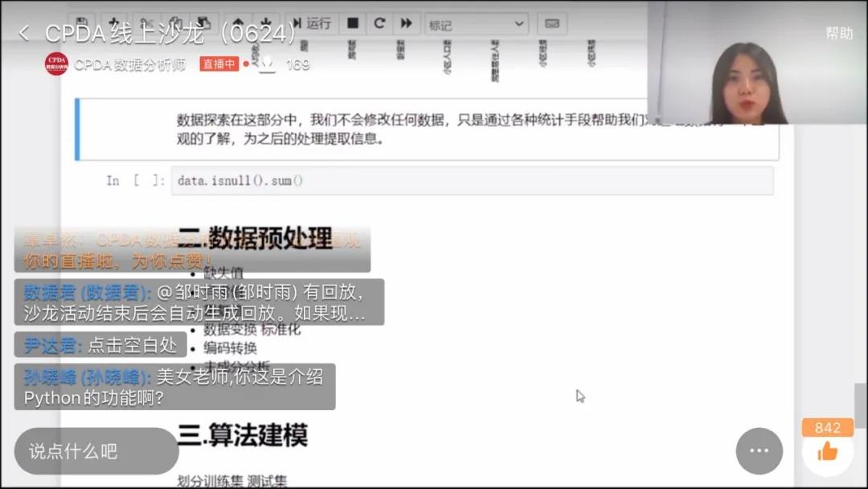
Task: Insert a cell with the plus icon
Action: pos(115,23)
